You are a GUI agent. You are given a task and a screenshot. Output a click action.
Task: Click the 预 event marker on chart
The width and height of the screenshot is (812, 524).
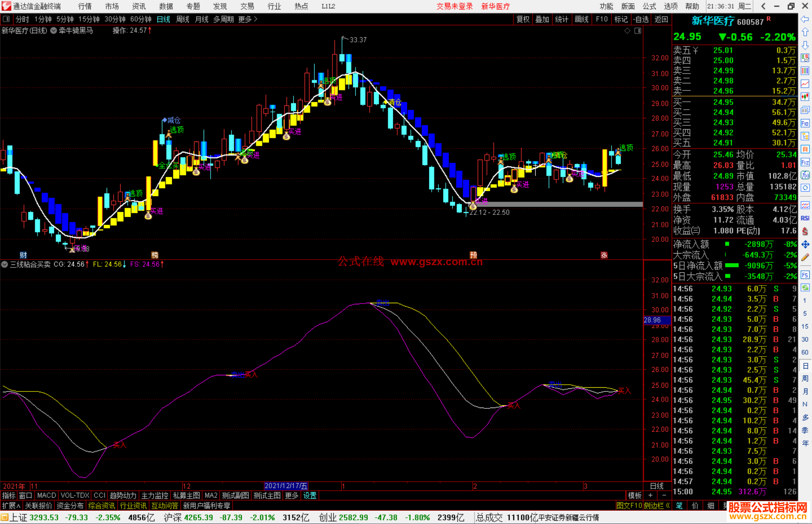point(473,255)
